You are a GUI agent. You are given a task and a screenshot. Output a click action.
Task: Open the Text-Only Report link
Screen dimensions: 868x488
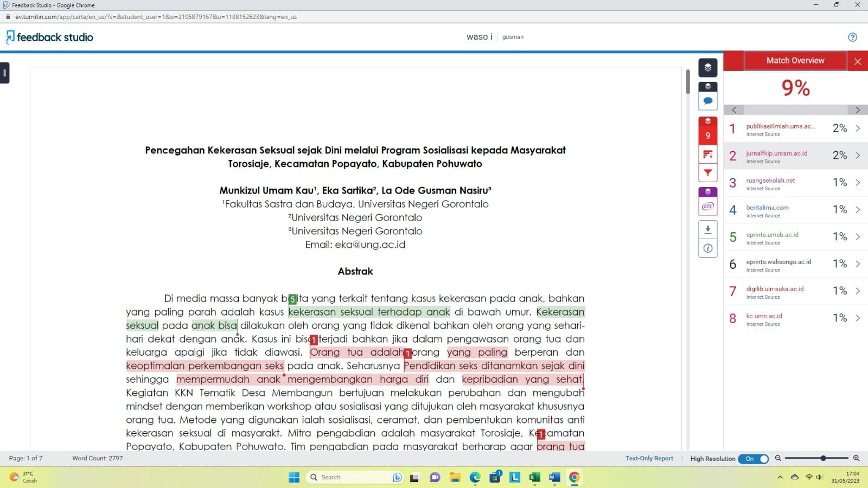(x=649, y=459)
